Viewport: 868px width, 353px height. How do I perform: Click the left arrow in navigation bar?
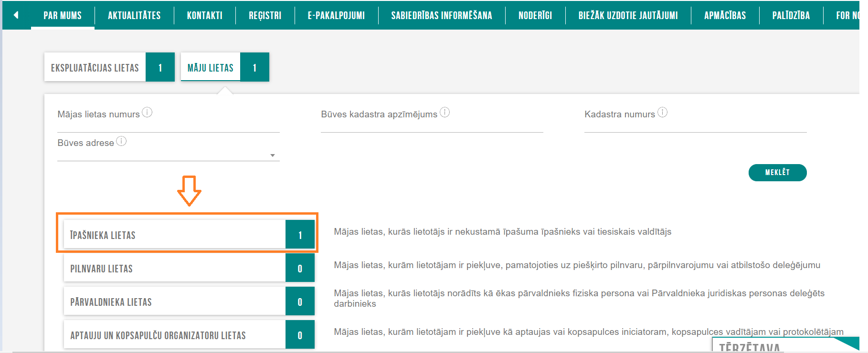(16, 15)
